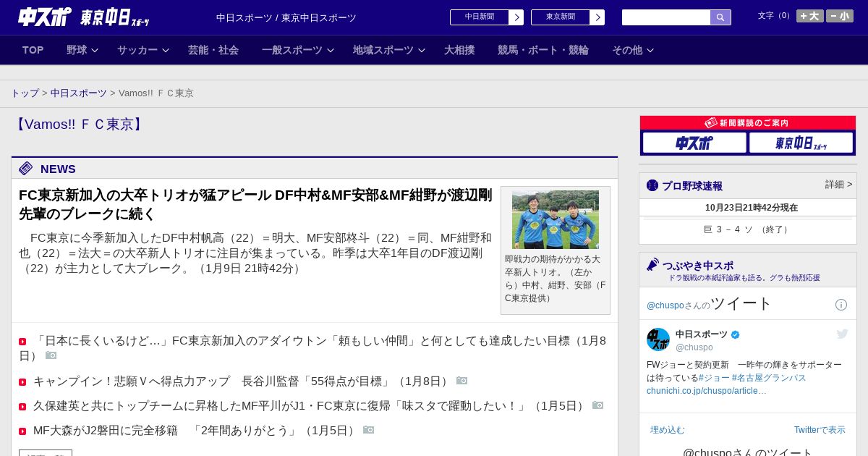Viewport: 868px width, 456px height.
Task: Click #ジョー hashtag in tweet
Action: [x=714, y=378]
